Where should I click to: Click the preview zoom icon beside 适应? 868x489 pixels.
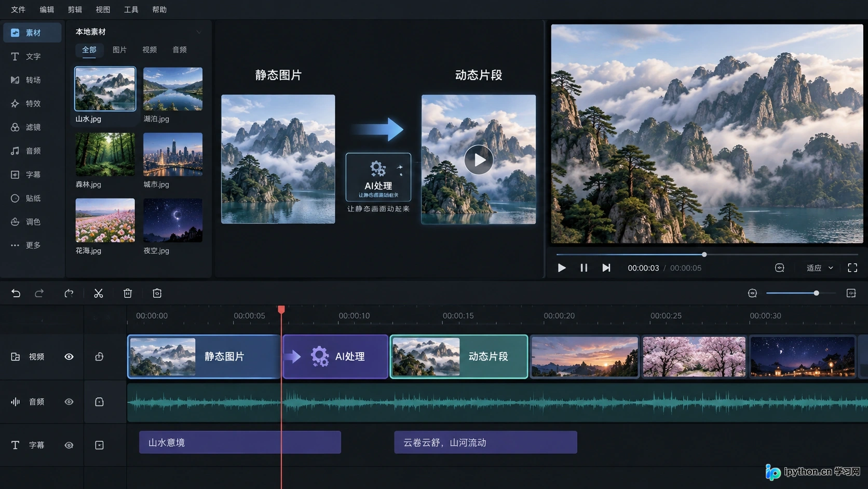click(x=779, y=268)
